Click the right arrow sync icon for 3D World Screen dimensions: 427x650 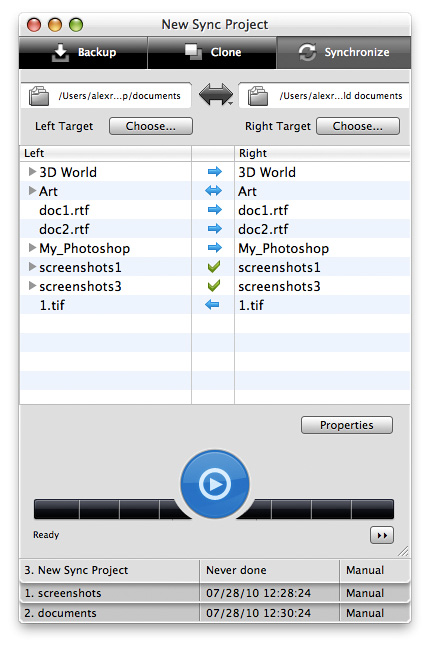click(x=214, y=172)
